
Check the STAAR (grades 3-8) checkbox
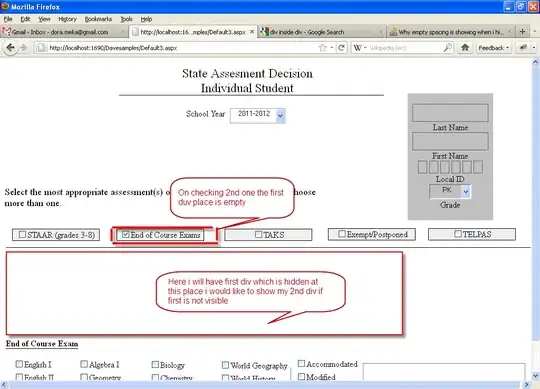click(x=22, y=234)
